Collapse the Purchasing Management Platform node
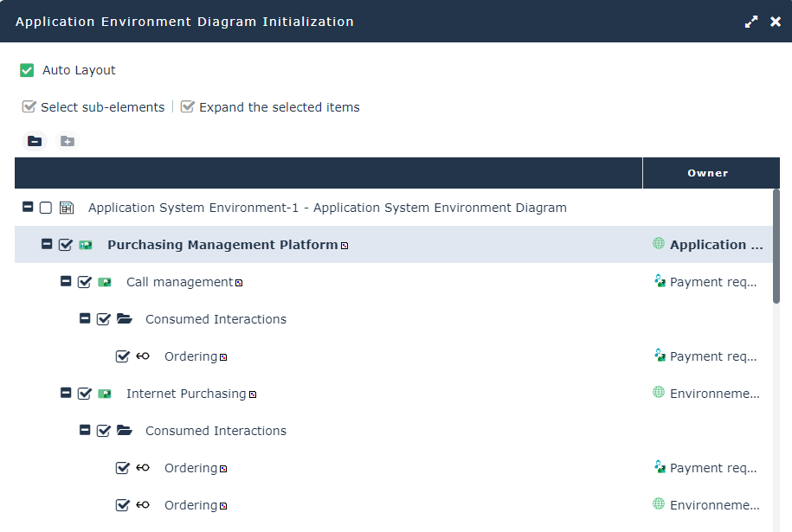Screen dimensions: 792x532 (47, 245)
